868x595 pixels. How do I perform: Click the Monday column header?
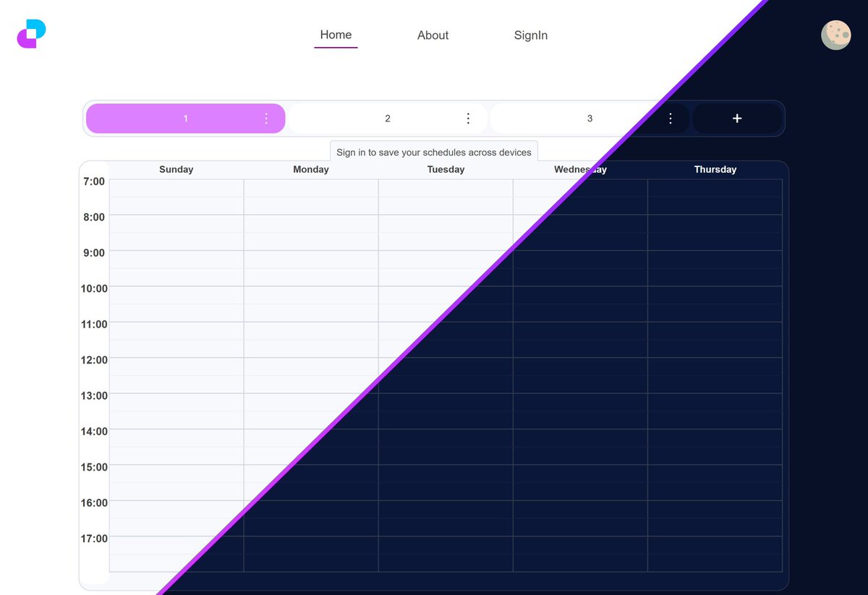click(x=311, y=169)
